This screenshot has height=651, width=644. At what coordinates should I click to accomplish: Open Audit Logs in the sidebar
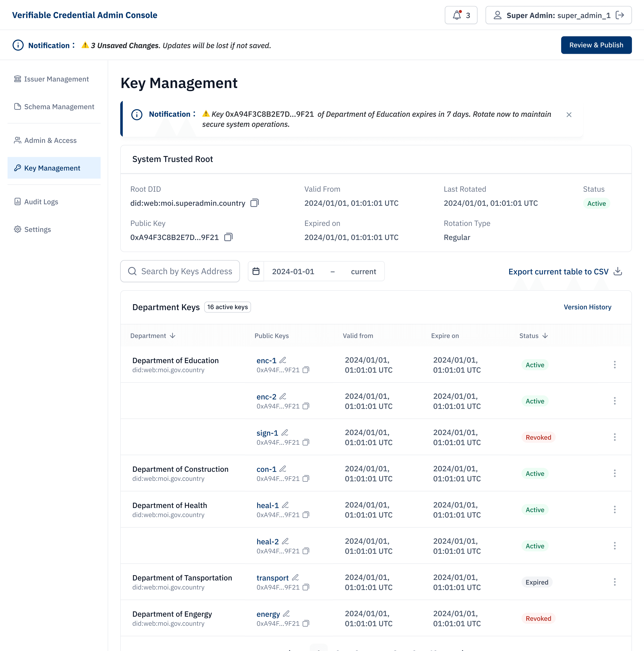click(x=41, y=202)
